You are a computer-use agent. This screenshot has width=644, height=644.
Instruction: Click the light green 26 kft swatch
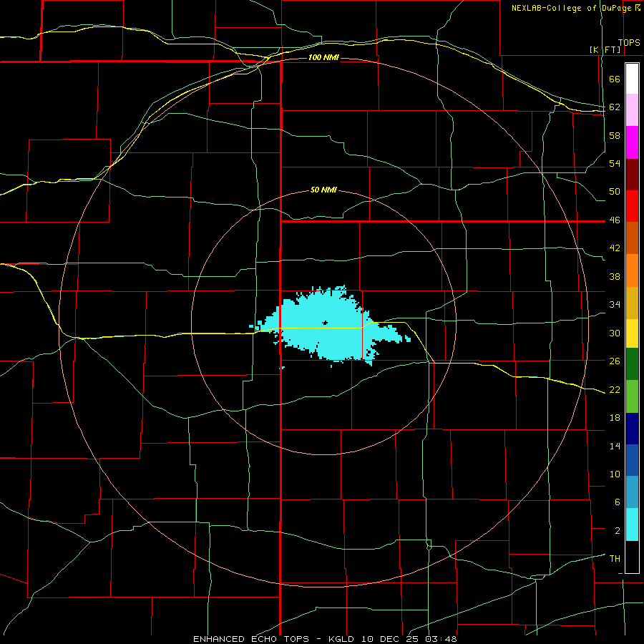coord(632,396)
